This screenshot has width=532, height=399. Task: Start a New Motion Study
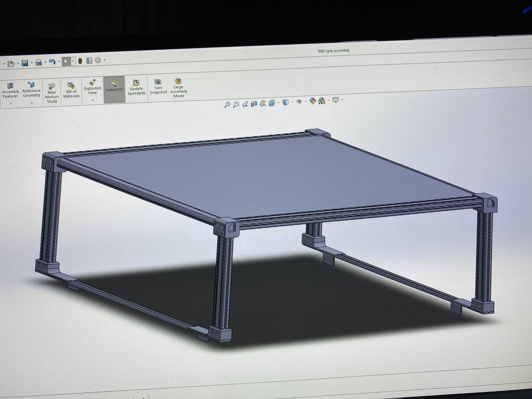coord(52,93)
